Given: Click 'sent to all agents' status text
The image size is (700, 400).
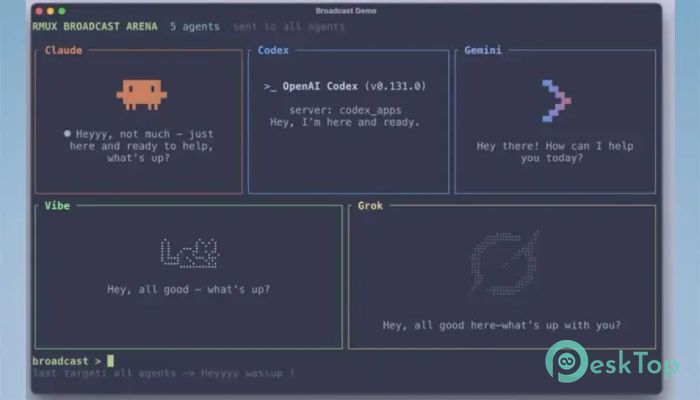Looking at the screenshot, I should pyautogui.click(x=289, y=27).
